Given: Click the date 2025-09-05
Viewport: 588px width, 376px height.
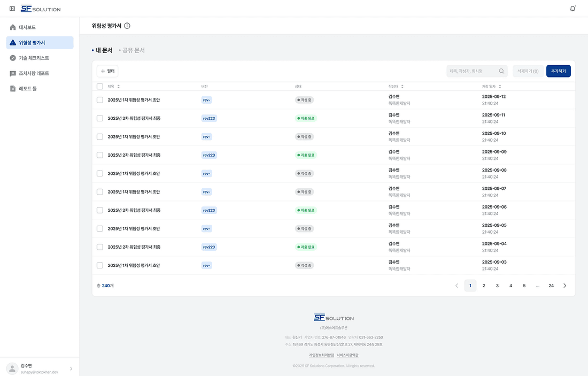Looking at the screenshot, I should (494, 225).
